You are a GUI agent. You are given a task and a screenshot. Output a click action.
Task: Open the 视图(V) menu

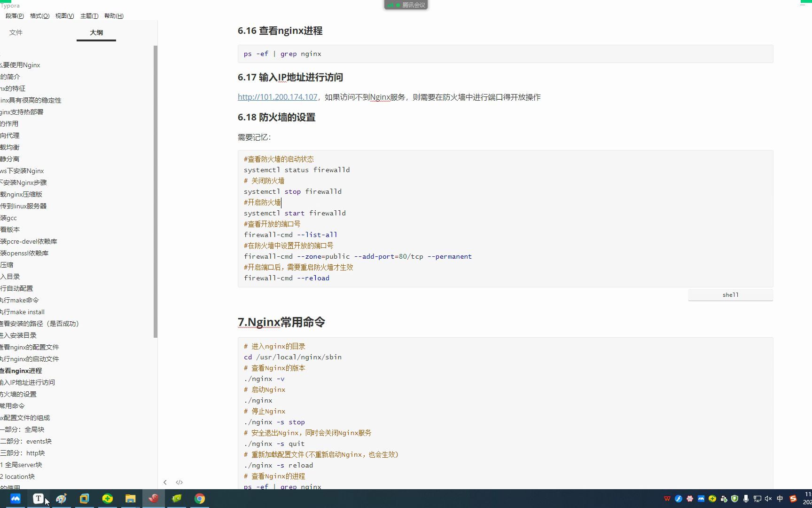tap(64, 16)
